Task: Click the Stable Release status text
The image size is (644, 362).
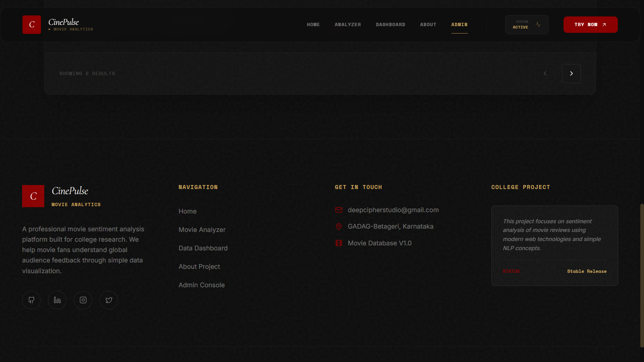Action: 587,271
